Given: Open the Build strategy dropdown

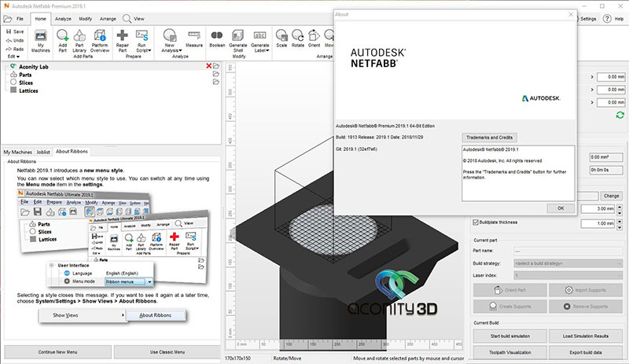Looking at the screenshot, I should (x=568, y=263).
